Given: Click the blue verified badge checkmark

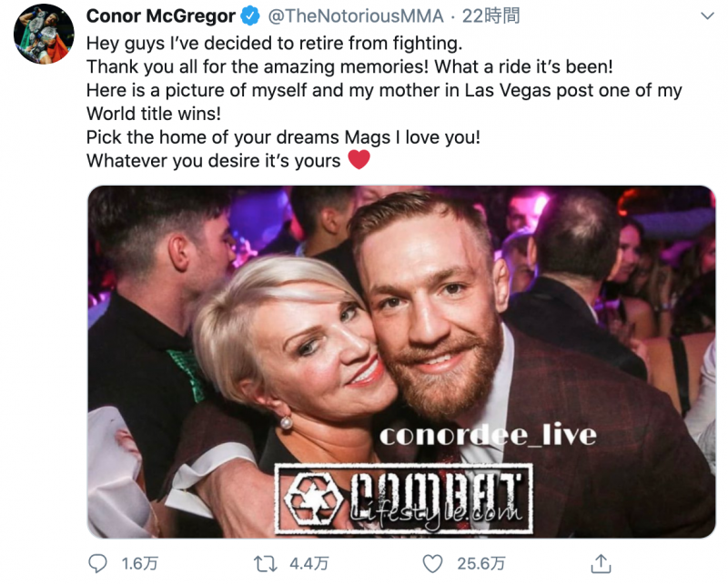Looking at the screenshot, I should pyautogui.click(x=250, y=16).
